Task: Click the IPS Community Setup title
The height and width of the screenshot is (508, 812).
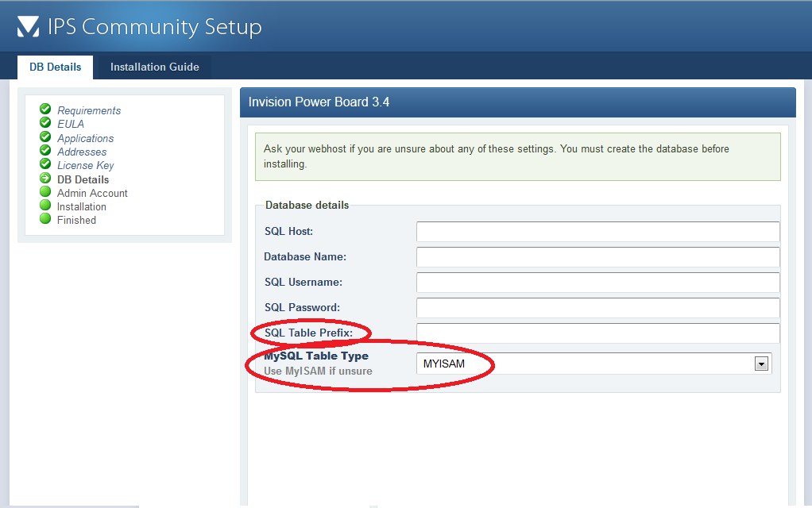Action: coord(154,27)
